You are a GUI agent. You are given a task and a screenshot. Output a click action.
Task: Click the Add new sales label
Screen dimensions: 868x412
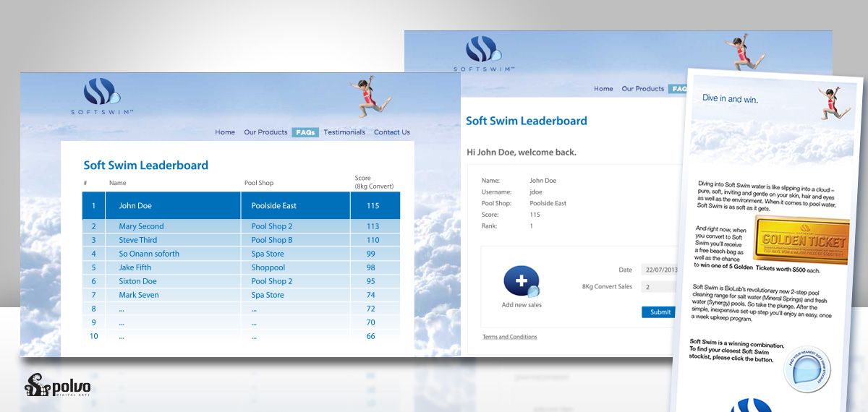pos(522,305)
